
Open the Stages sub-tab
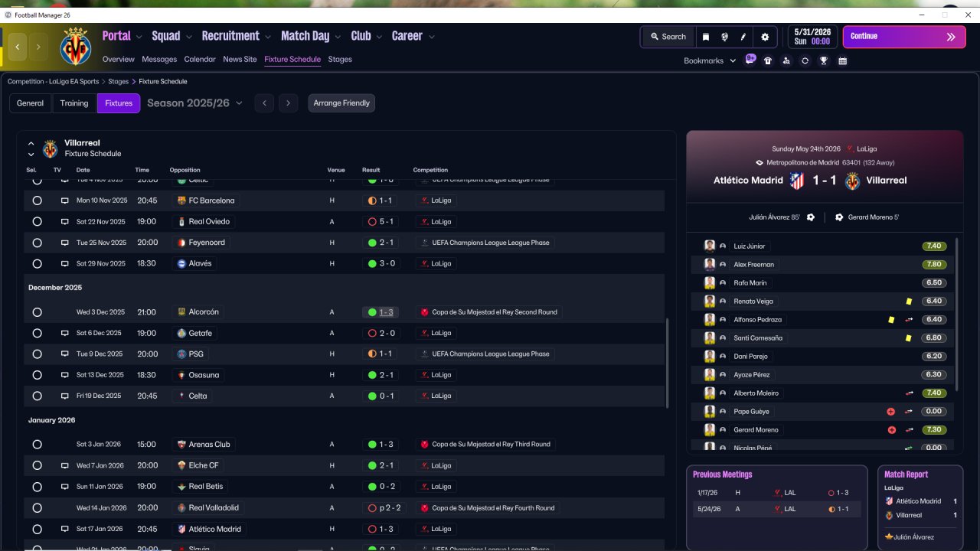pos(340,59)
